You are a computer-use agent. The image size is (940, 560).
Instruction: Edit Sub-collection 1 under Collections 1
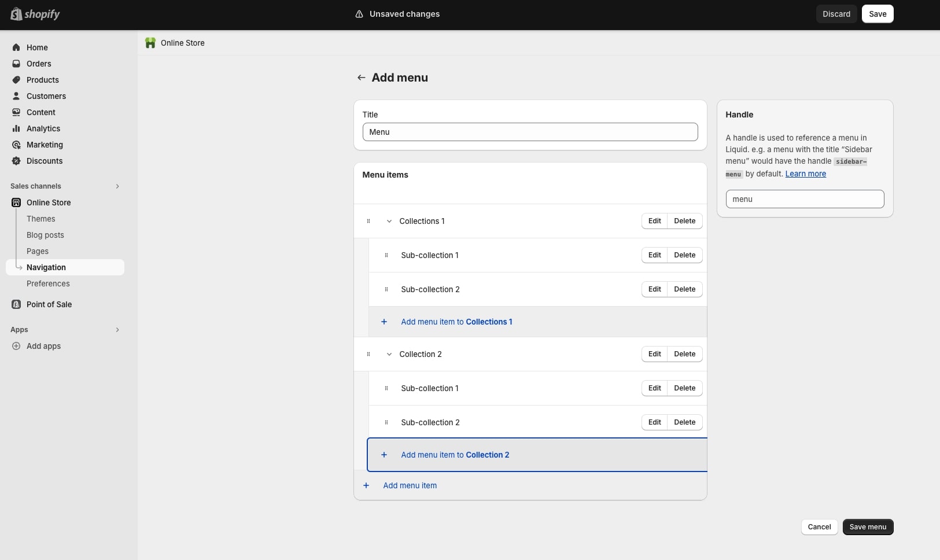[654, 255]
